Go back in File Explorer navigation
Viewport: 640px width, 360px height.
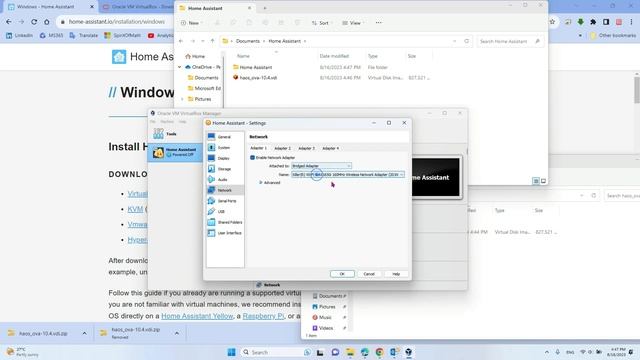(181, 41)
